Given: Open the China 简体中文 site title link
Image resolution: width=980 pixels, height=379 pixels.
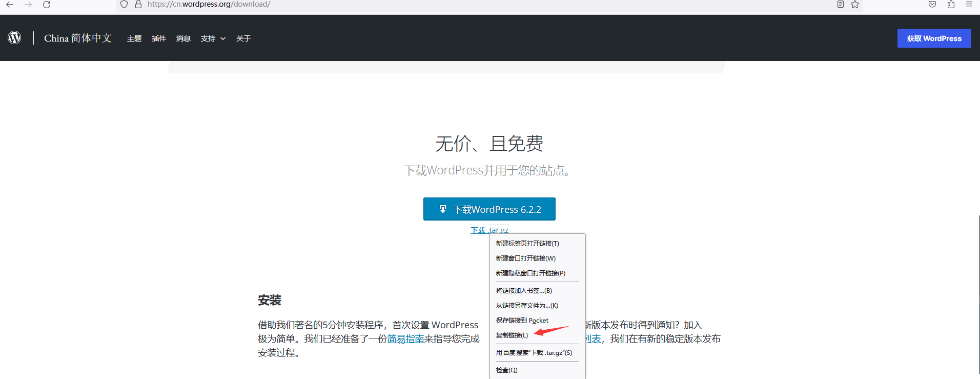Looking at the screenshot, I should click(78, 38).
